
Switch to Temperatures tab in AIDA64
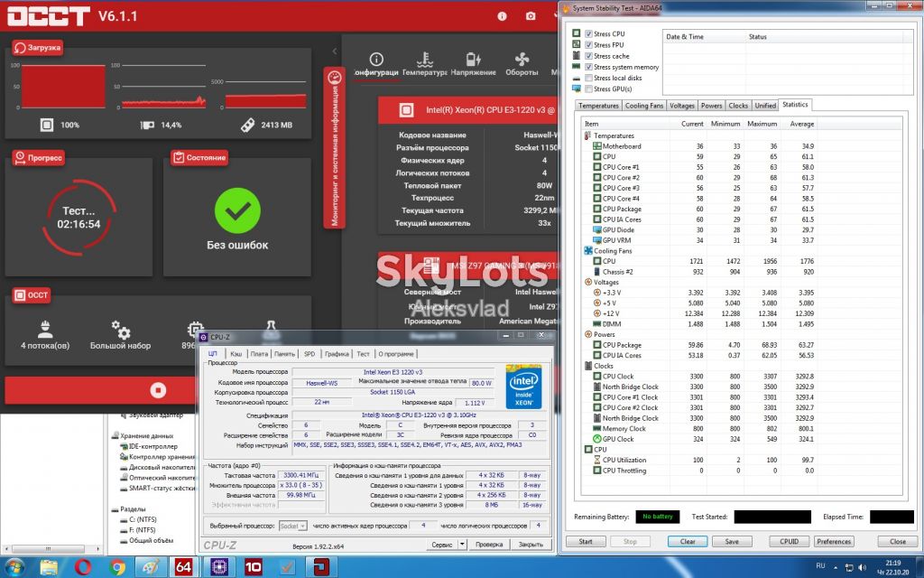click(598, 106)
